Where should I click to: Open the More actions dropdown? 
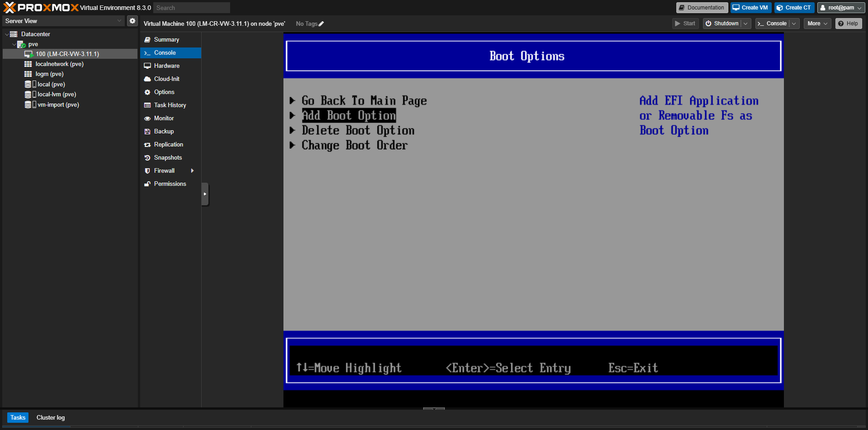coord(817,23)
